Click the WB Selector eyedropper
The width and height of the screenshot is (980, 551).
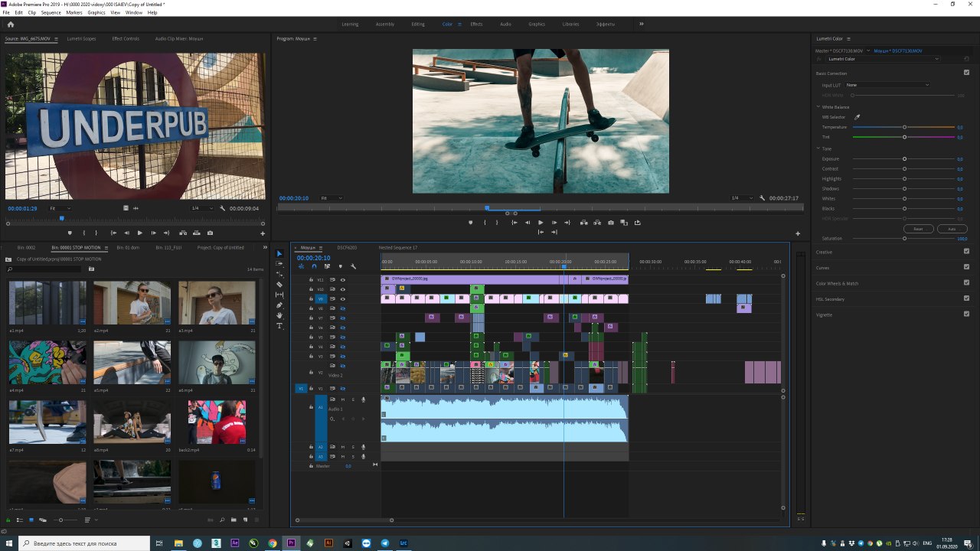pyautogui.click(x=857, y=117)
